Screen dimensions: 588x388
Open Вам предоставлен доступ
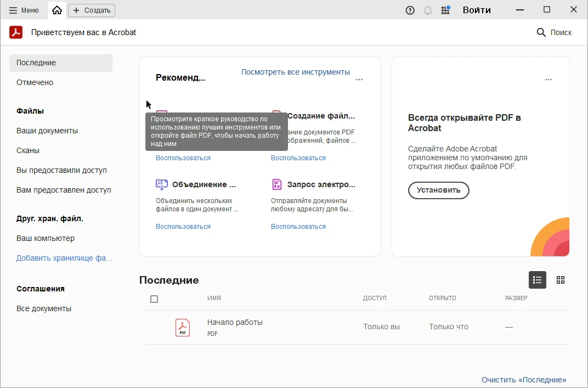pyautogui.click(x=64, y=190)
